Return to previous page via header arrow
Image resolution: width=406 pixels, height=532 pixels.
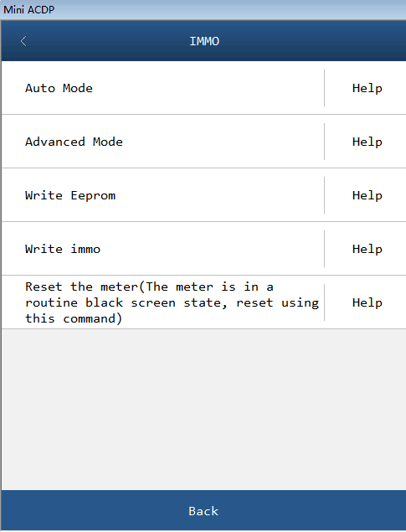[x=23, y=41]
